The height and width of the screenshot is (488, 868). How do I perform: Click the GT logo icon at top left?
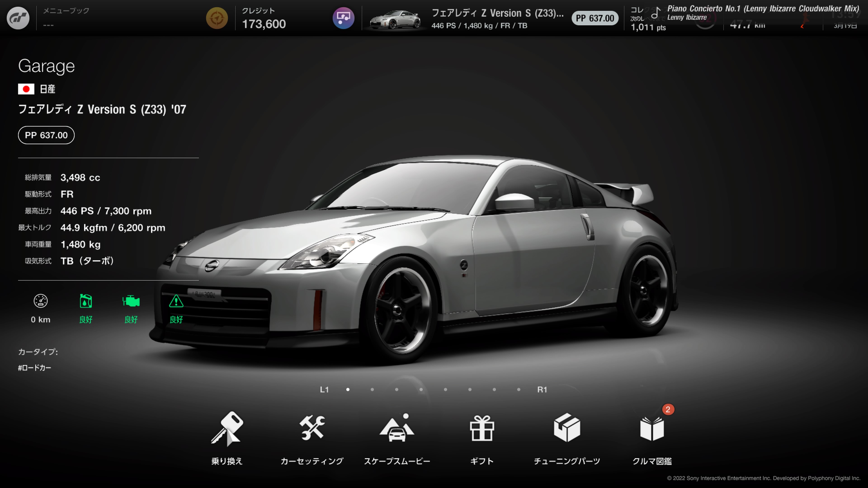coord(18,18)
